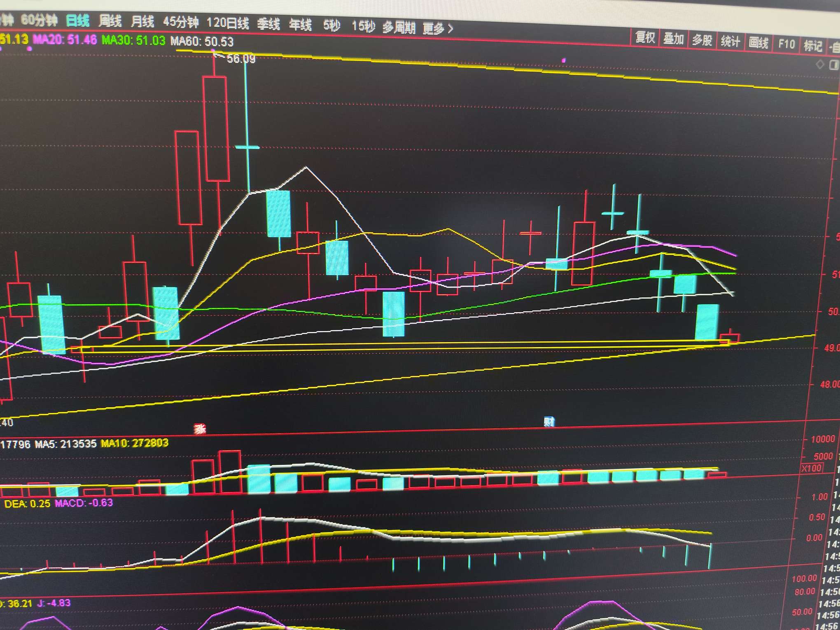Switch to the 周线 weekly tab
This screenshot has width=840, height=630.
110,21
